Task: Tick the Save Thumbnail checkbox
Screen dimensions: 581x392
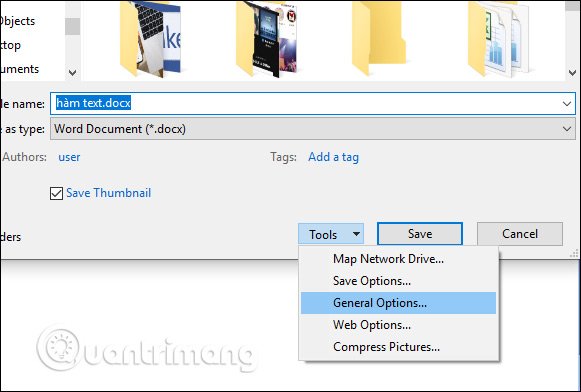Action: [x=56, y=193]
